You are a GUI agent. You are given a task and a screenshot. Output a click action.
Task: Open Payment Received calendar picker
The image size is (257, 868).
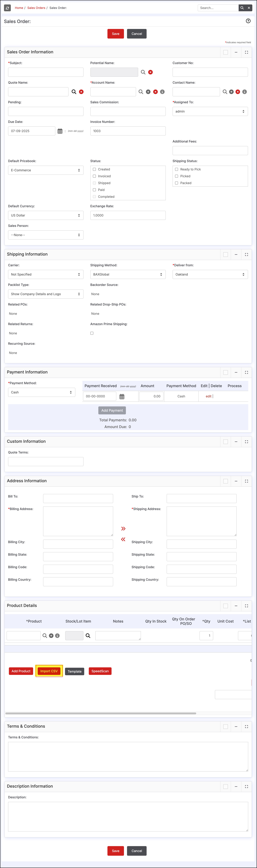(122, 397)
